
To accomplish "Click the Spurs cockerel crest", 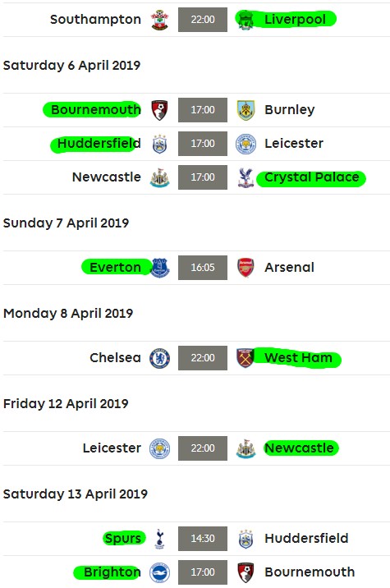I will 159,539.
